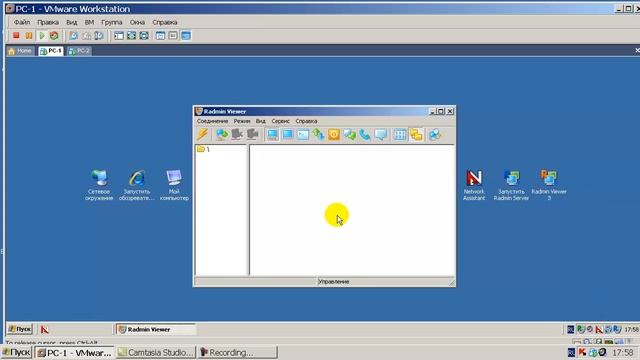Click the orange Suspend button in VMware toolbar
This screenshot has width=640, height=360.
[x=29, y=36]
